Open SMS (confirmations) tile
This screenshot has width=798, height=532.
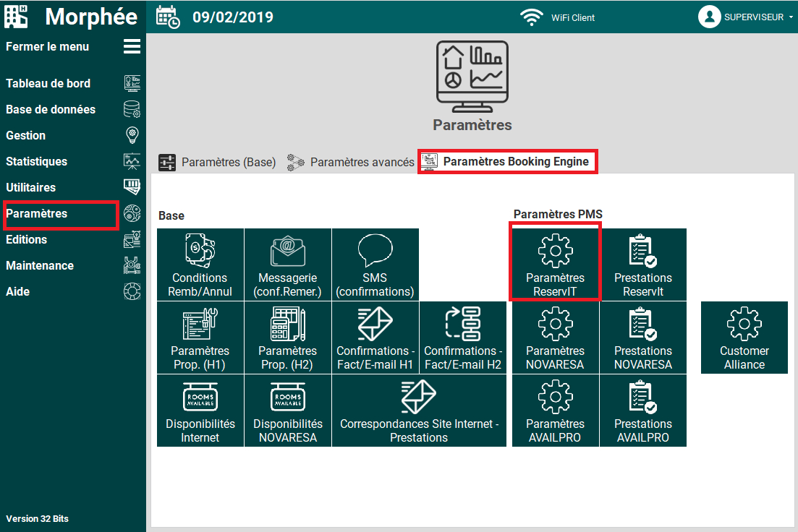pos(375,265)
